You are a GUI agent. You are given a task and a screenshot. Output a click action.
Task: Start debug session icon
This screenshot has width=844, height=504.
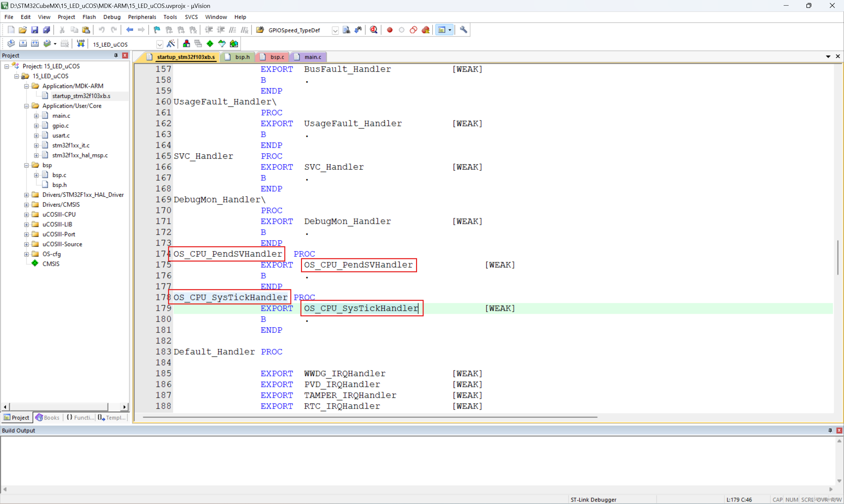[374, 30]
